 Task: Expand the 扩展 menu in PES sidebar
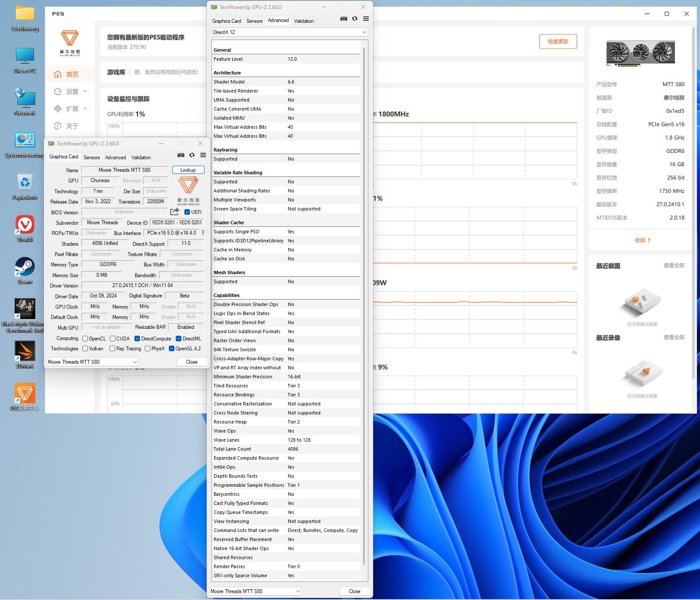(x=71, y=109)
